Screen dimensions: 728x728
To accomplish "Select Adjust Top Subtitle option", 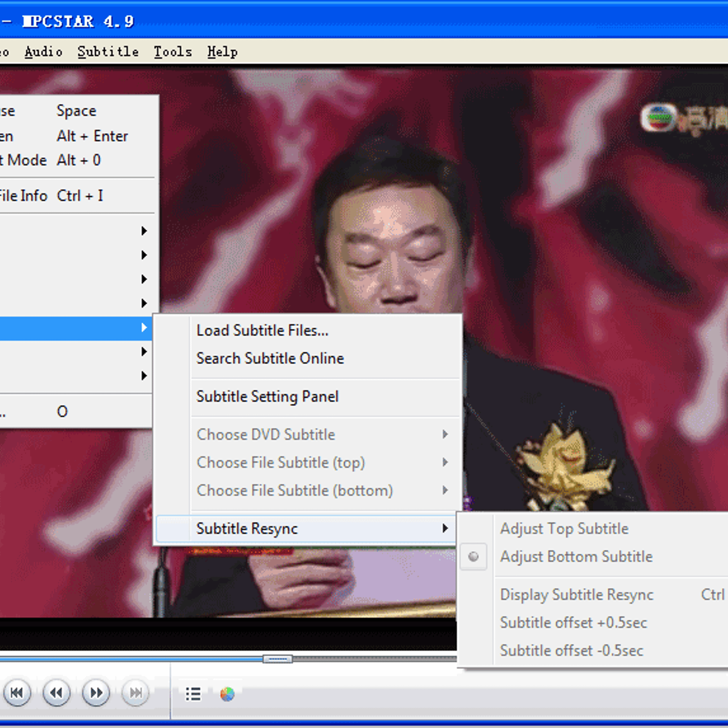I will click(594, 529).
